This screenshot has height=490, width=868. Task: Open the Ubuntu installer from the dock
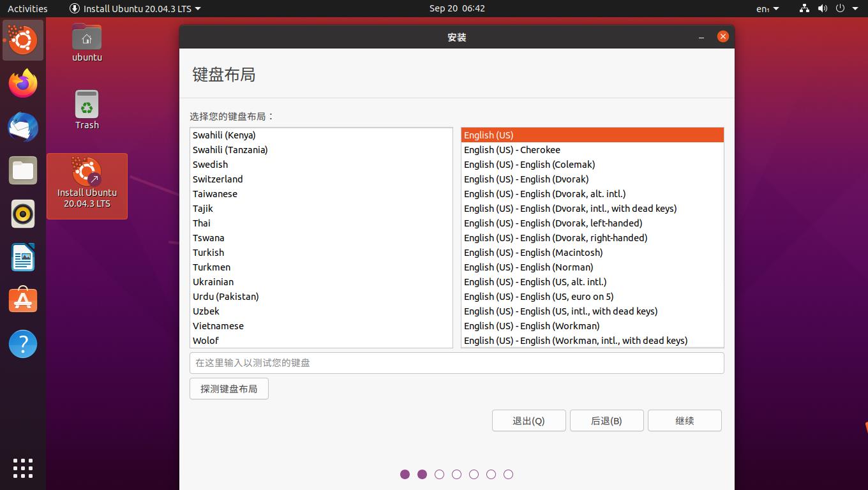point(23,40)
